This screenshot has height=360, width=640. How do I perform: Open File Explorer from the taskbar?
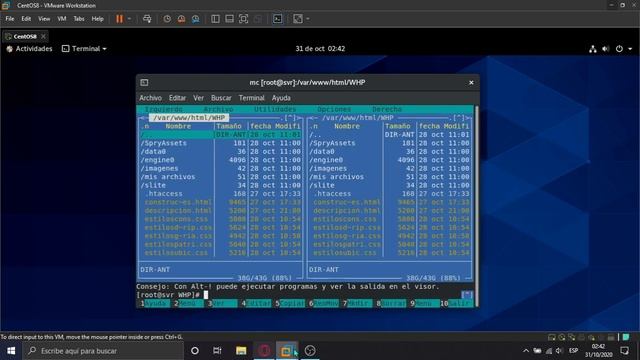(241, 351)
